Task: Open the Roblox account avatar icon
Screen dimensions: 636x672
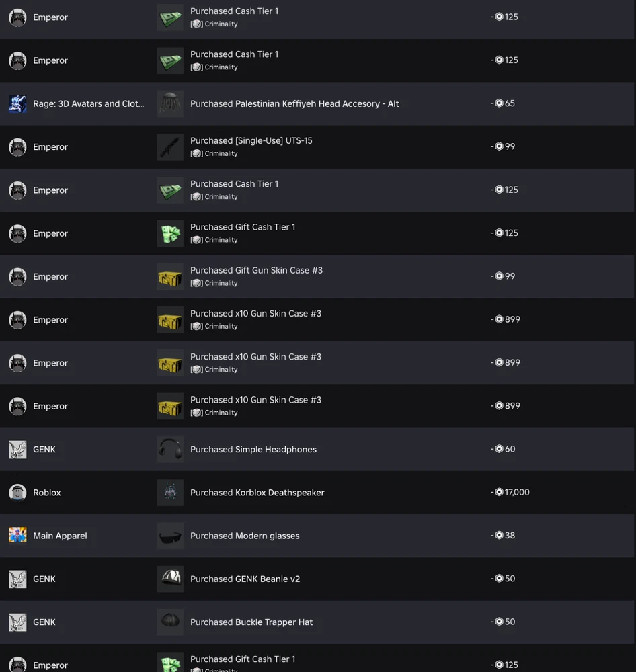Action: 17,493
